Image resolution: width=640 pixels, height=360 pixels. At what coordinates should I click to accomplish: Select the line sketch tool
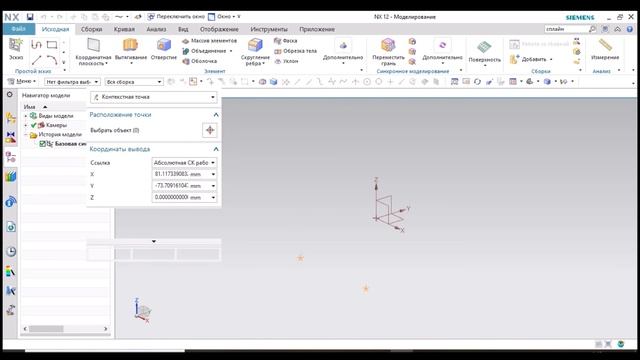pos(37,60)
